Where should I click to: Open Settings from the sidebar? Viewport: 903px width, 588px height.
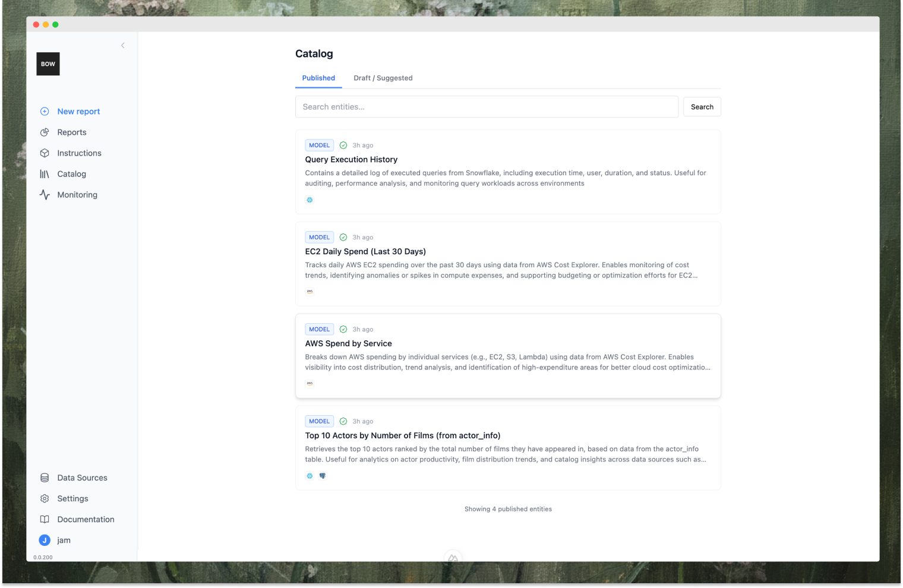72,499
